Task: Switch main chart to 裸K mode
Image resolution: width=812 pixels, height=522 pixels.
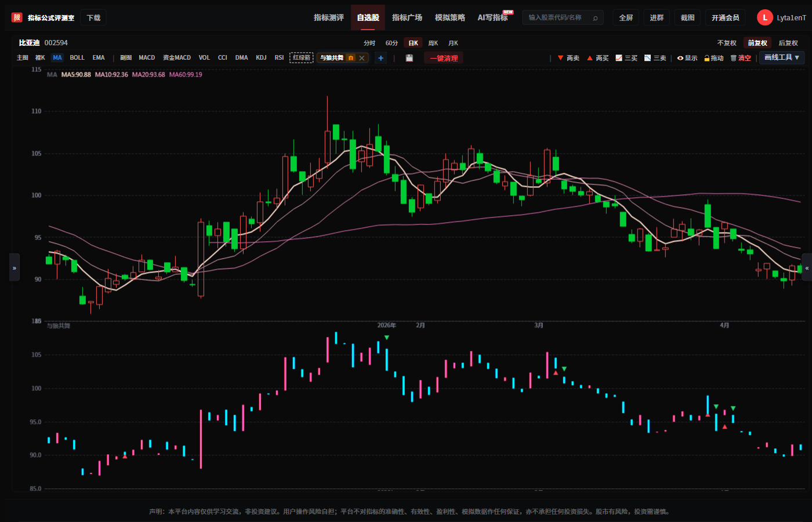Action: (40, 58)
